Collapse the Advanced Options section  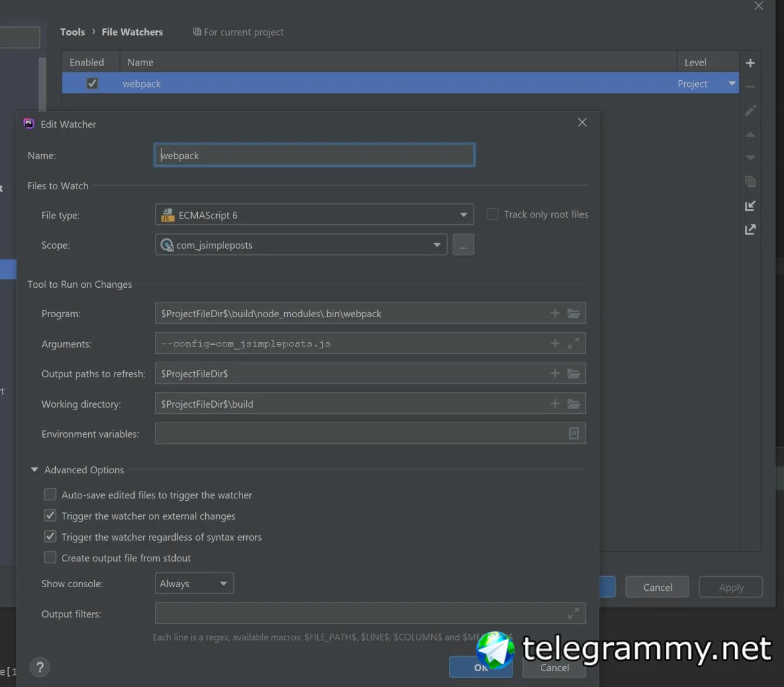(35, 470)
